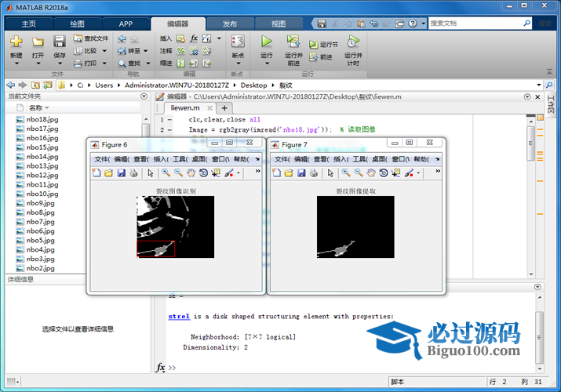
Task: Open the File (文件) menu in Figure 6
Action: [x=102, y=158]
